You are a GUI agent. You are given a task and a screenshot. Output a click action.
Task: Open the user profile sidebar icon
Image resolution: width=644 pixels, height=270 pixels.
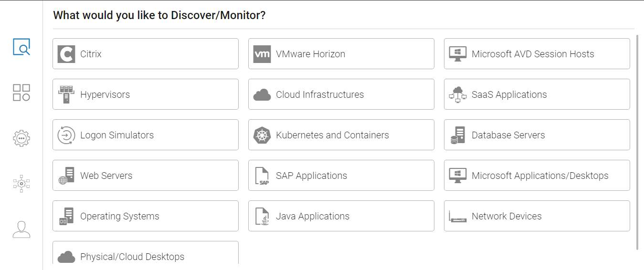(21, 229)
